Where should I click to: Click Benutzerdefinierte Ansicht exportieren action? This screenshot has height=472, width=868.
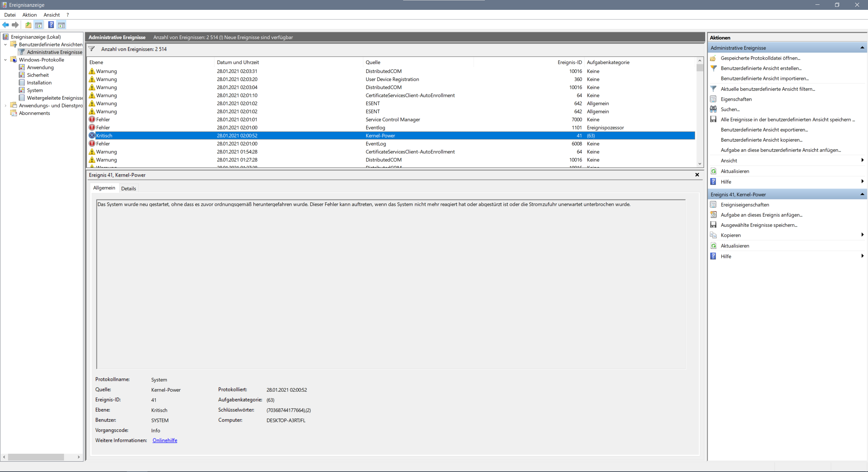764,130
